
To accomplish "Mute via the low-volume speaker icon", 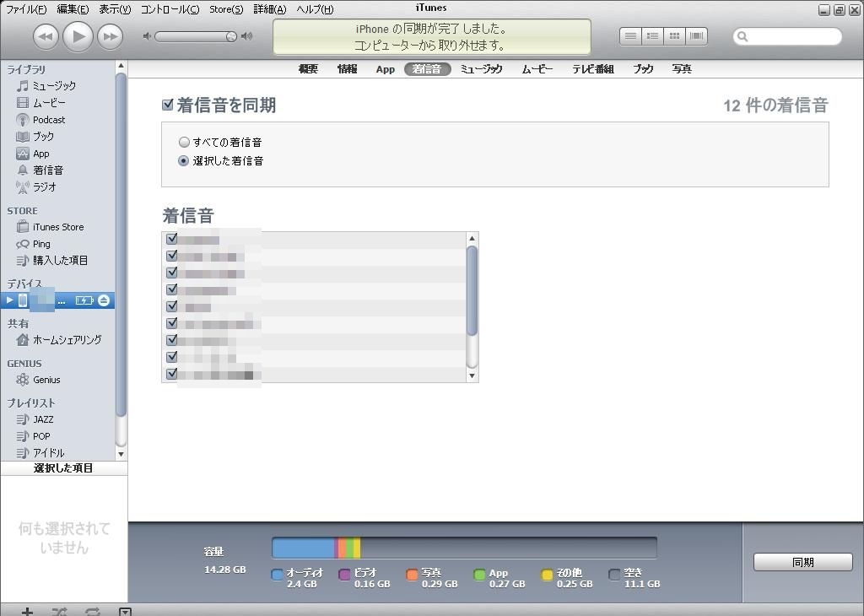I will (x=147, y=36).
